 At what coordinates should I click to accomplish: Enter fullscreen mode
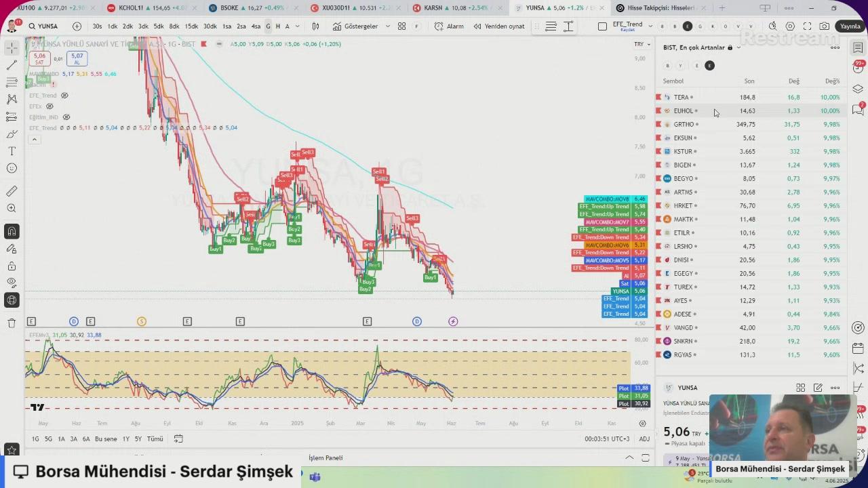(x=807, y=26)
